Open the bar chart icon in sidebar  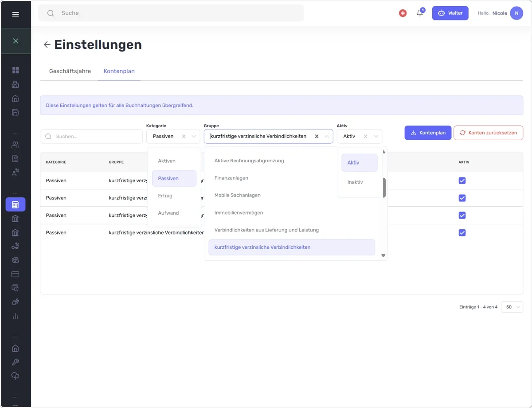[16, 316]
